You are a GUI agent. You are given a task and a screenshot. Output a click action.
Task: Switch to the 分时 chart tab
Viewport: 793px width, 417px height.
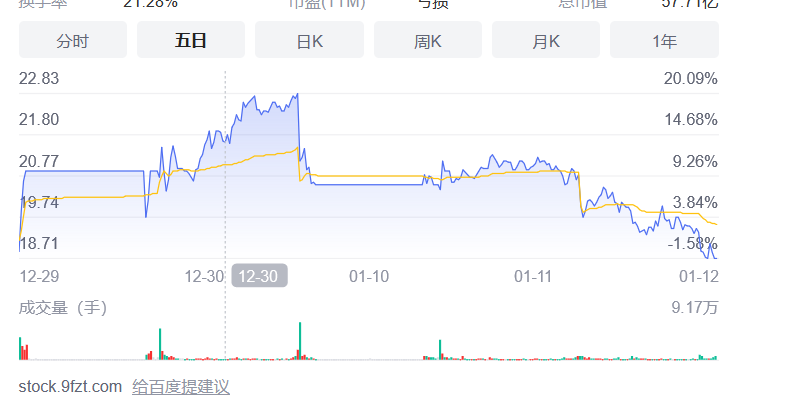(x=73, y=40)
